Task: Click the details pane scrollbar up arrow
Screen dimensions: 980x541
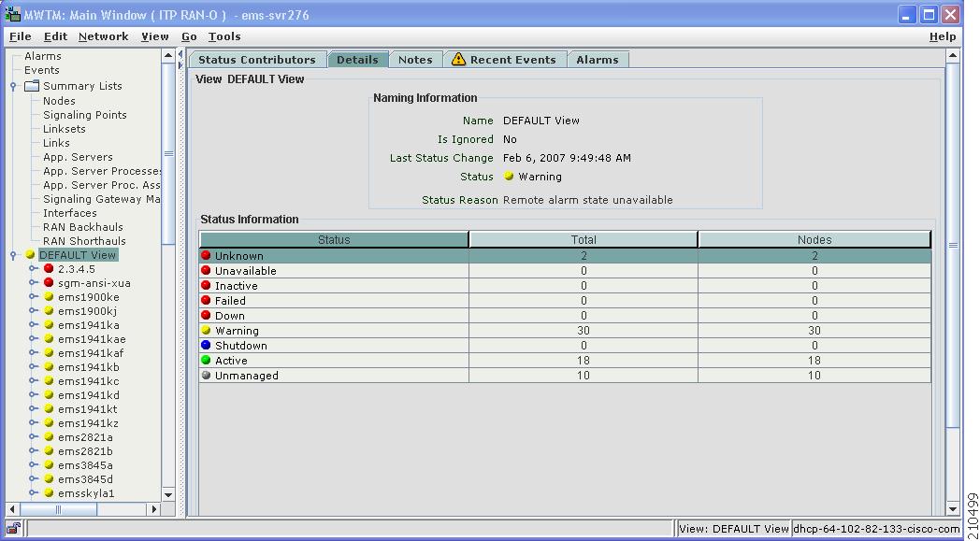Action: (953, 56)
